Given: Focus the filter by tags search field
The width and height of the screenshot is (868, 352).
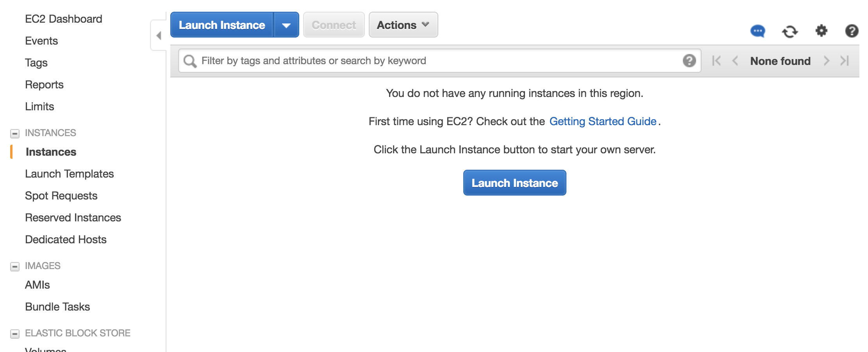Looking at the screenshot, I should click(x=439, y=61).
